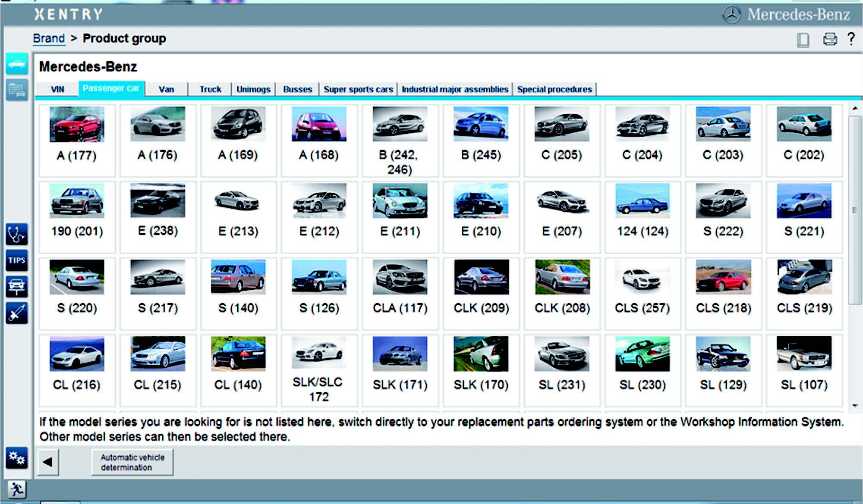Open the settings gears sidebar icon
The image size is (863, 504).
point(17,458)
